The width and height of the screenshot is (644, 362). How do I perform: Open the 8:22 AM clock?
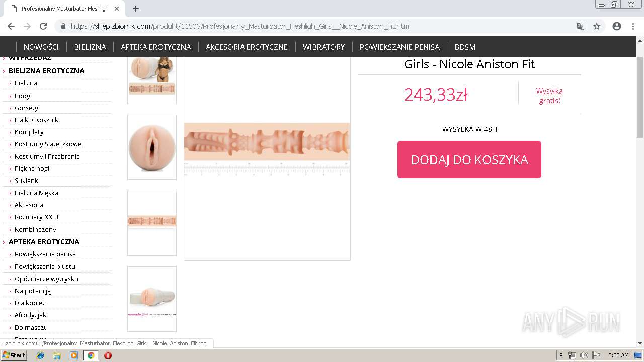(618, 355)
